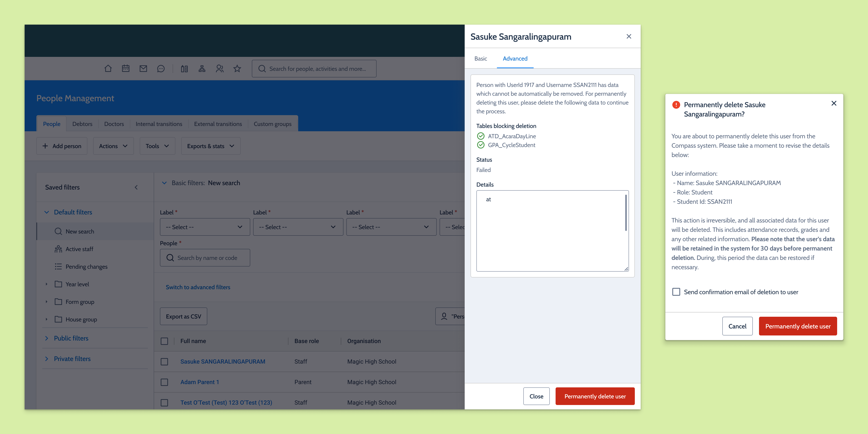Open the Actions dropdown
The width and height of the screenshot is (868, 434).
click(x=113, y=146)
